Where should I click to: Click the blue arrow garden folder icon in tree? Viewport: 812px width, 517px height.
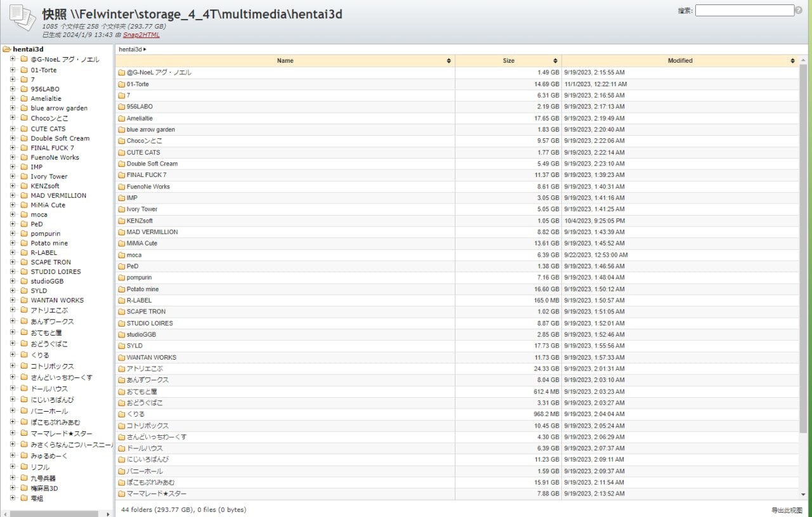tap(24, 108)
